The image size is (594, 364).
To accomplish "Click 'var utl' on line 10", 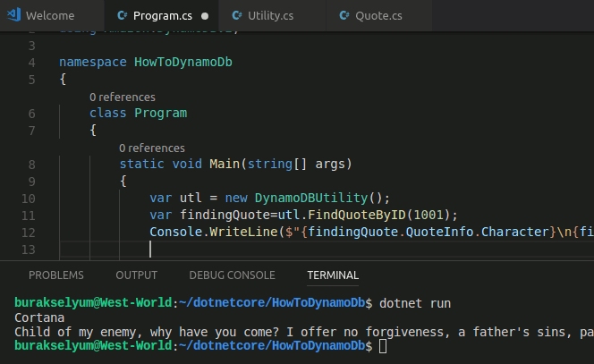I will (x=175, y=198).
